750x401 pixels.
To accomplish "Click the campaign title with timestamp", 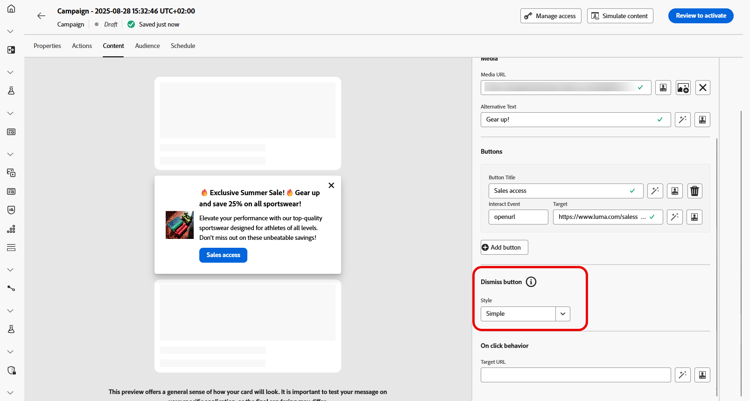I will point(126,11).
